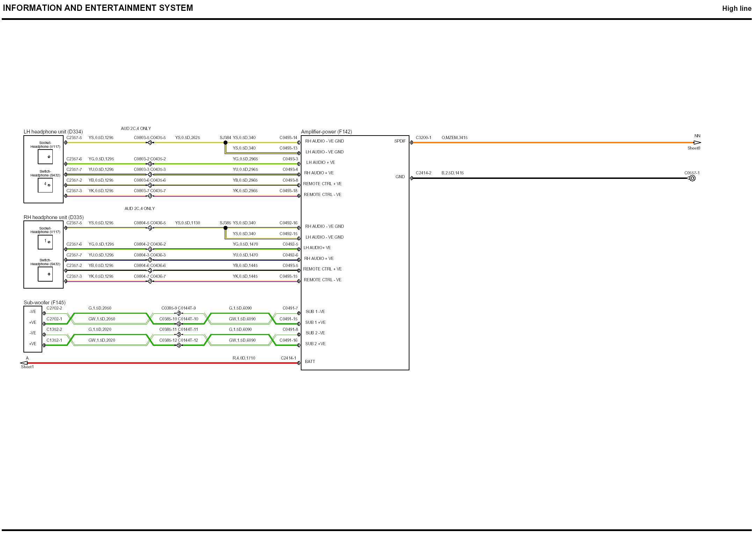Click the SJ385 splice junction dot
756x537 pixels.
tap(225, 228)
